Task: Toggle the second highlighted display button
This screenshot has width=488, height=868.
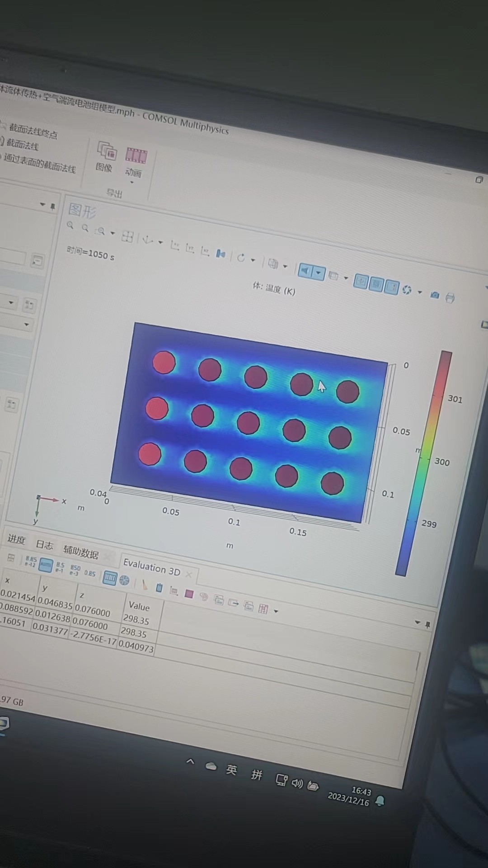Action: pyautogui.click(x=376, y=284)
